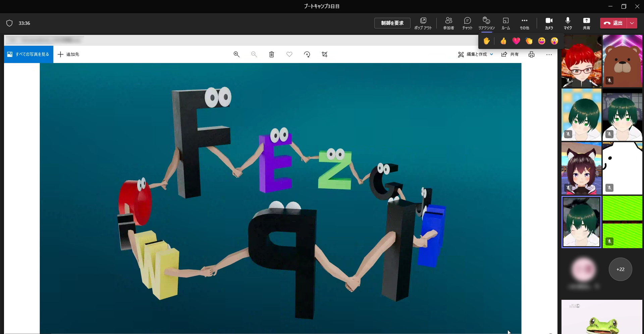
Task: Click the blurred pink participant avatar
Action: tap(584, 269)
